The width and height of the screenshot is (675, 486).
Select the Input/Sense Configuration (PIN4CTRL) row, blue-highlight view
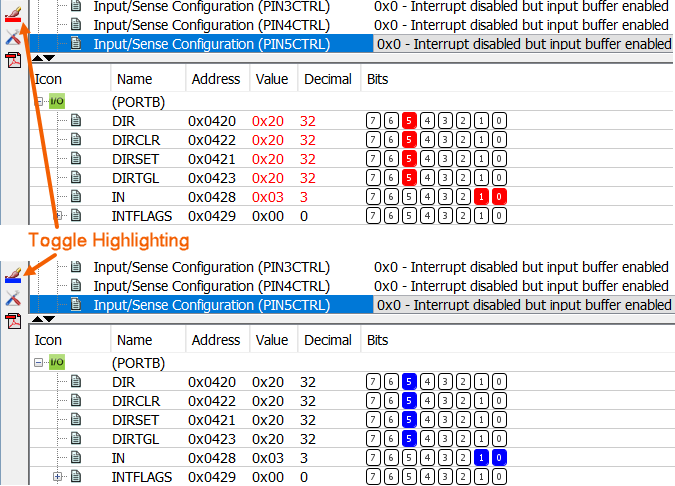coord(212,286)
